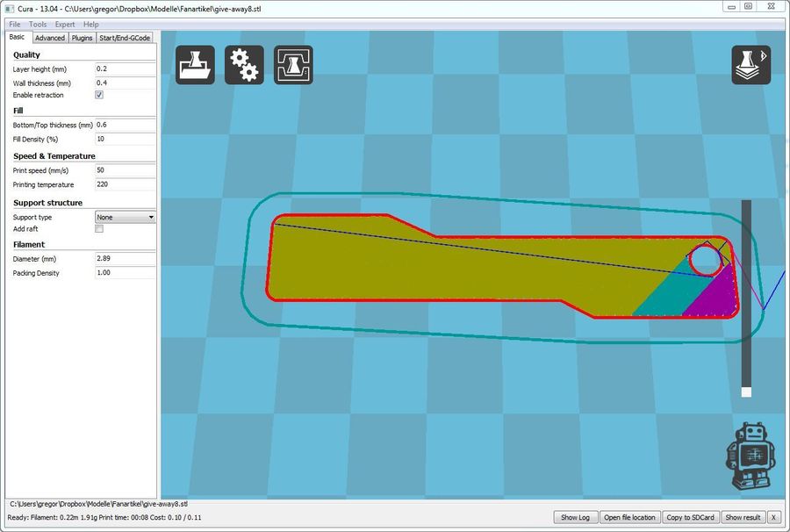This screenshot has width=790, height=532.
Task: Open the Support type dropdown
Action: (x=123, y=217)
